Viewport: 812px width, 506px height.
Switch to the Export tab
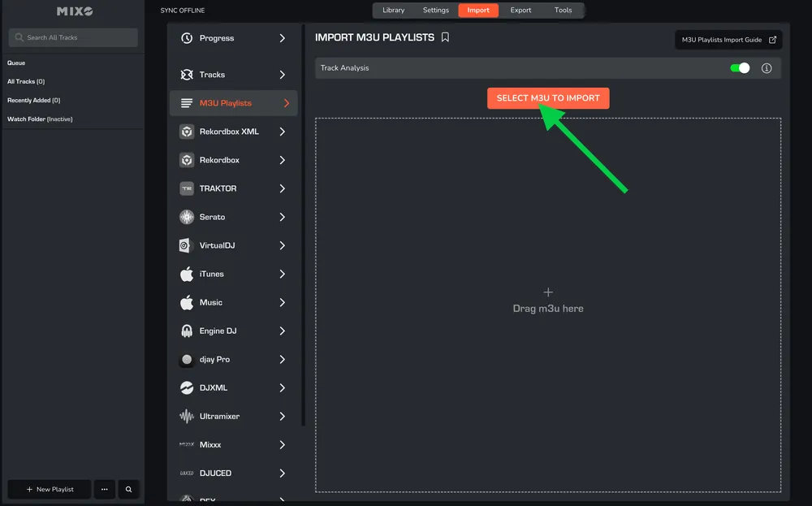[x=520, y=11]
